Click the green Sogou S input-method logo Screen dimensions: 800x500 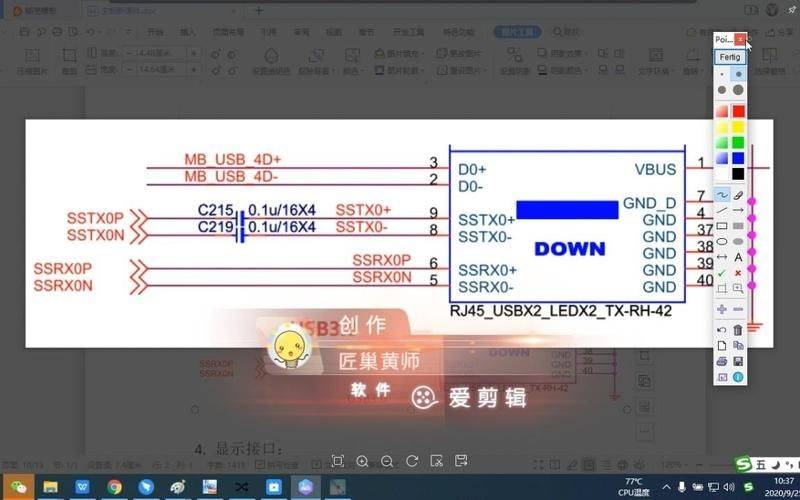pyautogui.click(x=744, y=464)
